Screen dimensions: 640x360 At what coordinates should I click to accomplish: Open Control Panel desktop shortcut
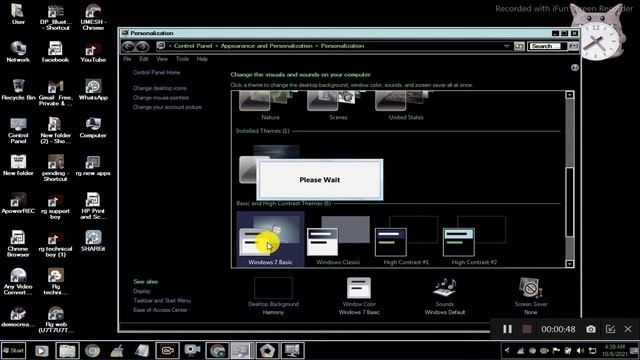pyautogui.click(x=18, y=130)
